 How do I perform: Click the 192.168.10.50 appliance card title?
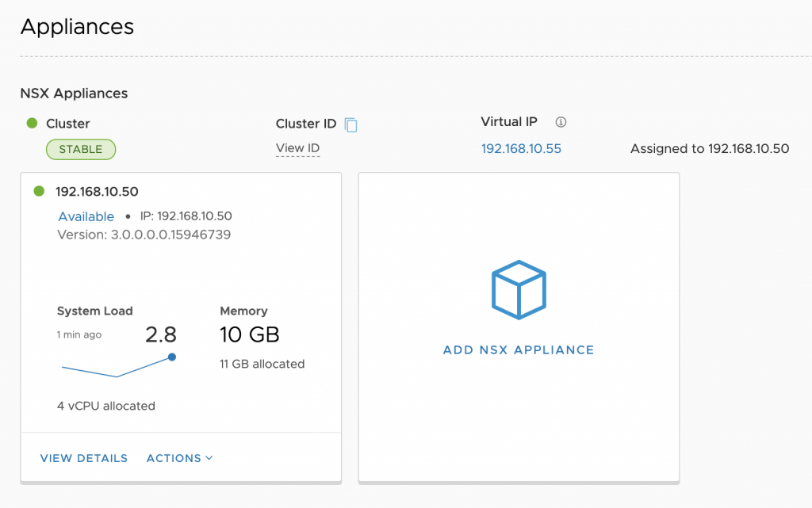[x=97, y=192]
